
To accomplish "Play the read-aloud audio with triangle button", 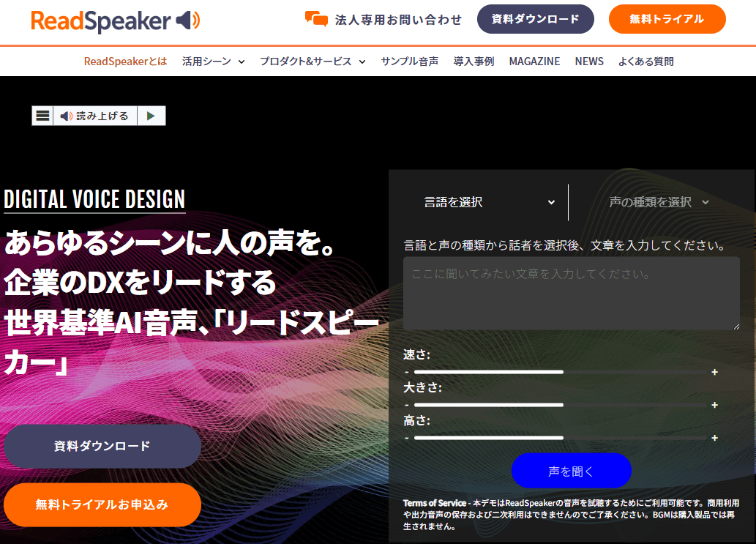I will point(151,116).
